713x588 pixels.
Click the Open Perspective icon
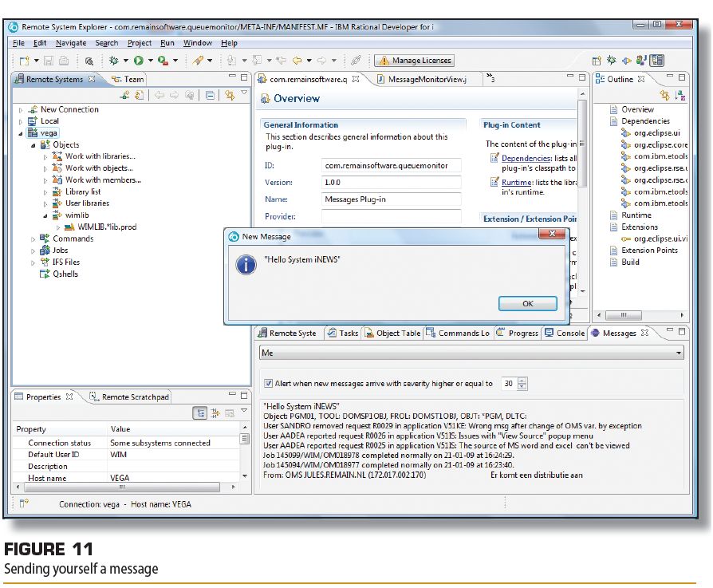597,61
